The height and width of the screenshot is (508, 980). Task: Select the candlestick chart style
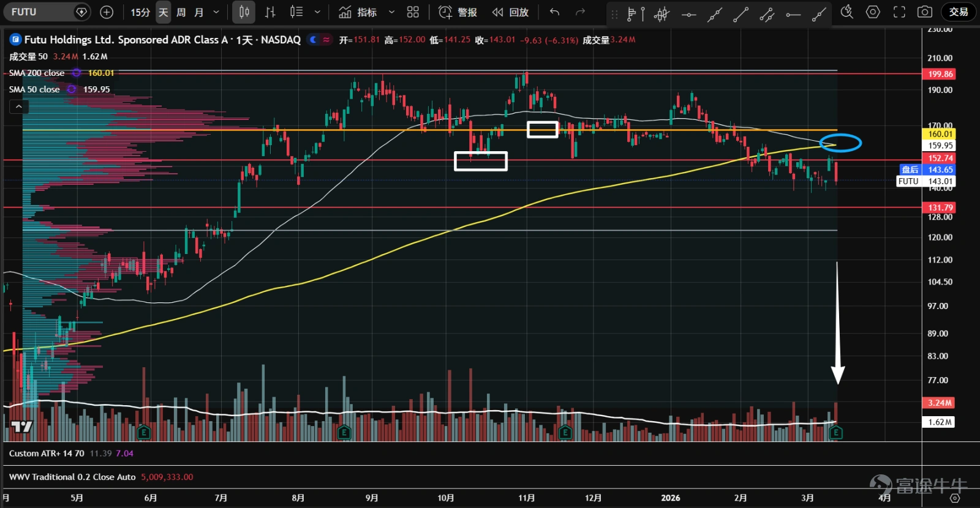tap(244, 12)
